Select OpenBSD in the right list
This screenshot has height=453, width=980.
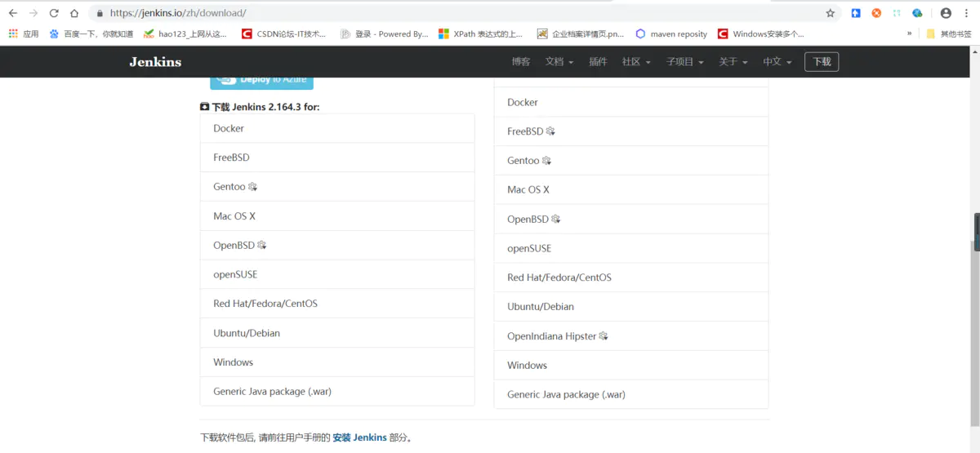[631, 219]
